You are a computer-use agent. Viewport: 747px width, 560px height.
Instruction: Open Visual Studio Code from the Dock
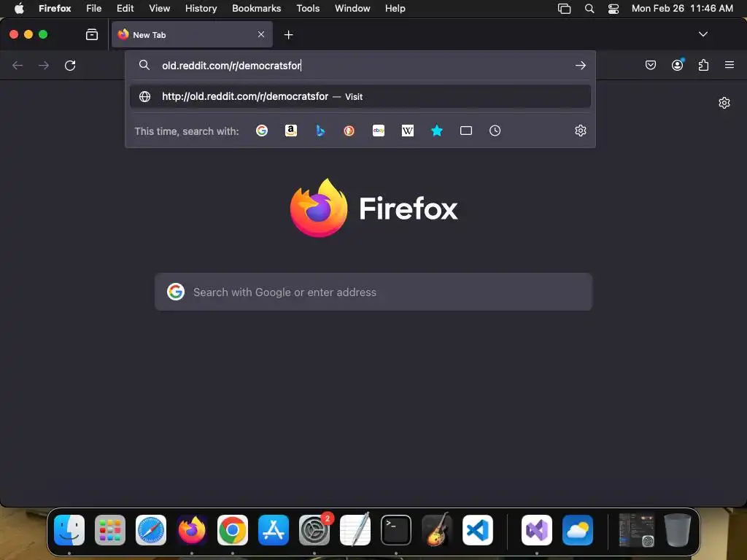coord(478,530)
